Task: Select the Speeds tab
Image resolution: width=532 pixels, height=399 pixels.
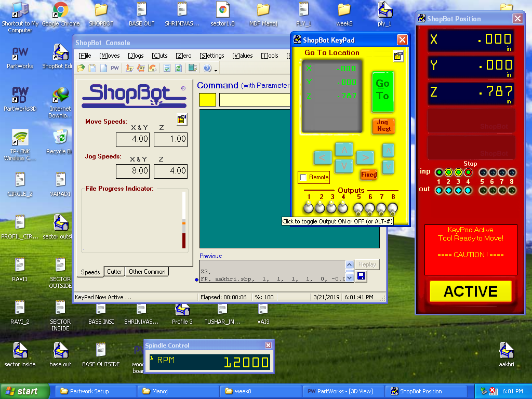Action: click(x=90, y=272)
